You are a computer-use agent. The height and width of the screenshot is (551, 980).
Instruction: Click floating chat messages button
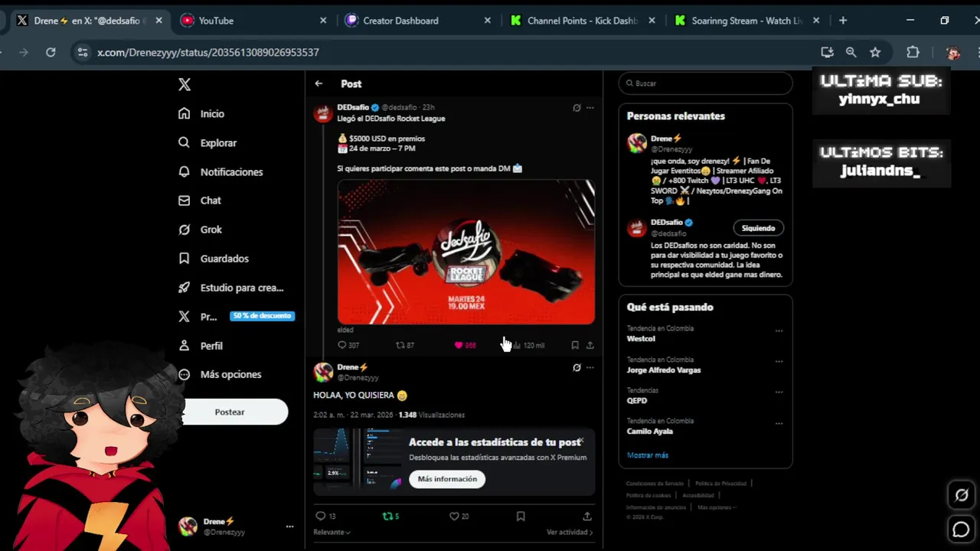click(x=961, y=529)
